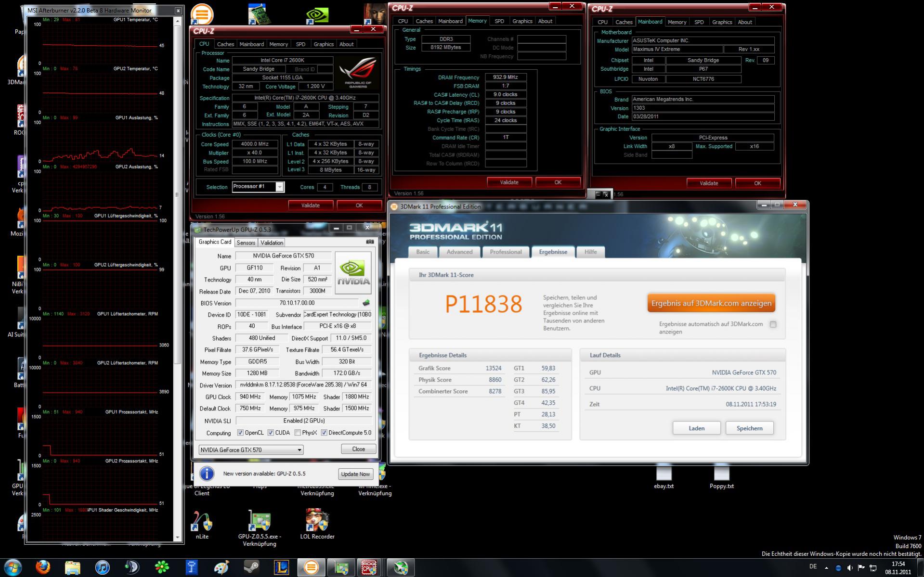Click Validate in CPU tab CPU-Z window
The height and width of the screenshot is (577, 924).
point(310,205)
